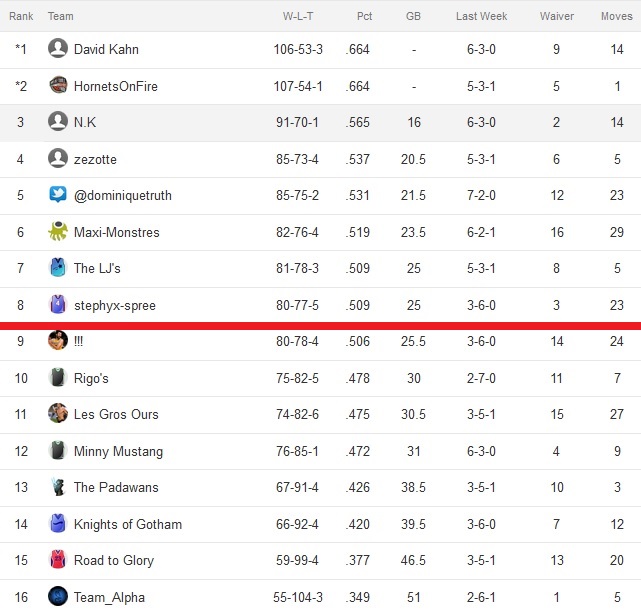641x615 pixels.
Task: Open Team_Alpha dark circular logo
Action: (58, 596)
